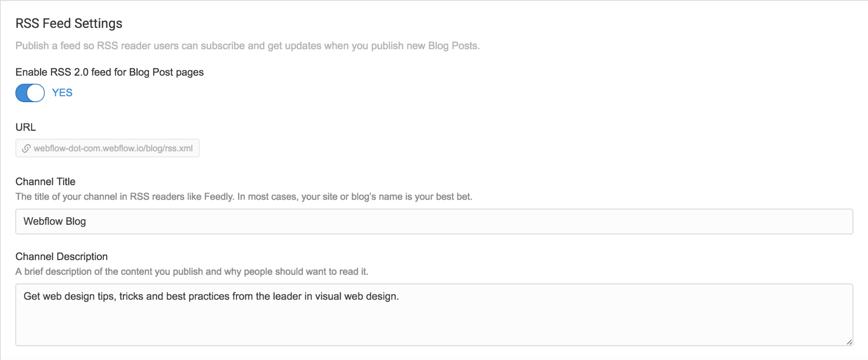The height and width of the screenshot is (360, 868).
Task: Click 'Get web design tips' text in description
Action: (x=69, y=297)
